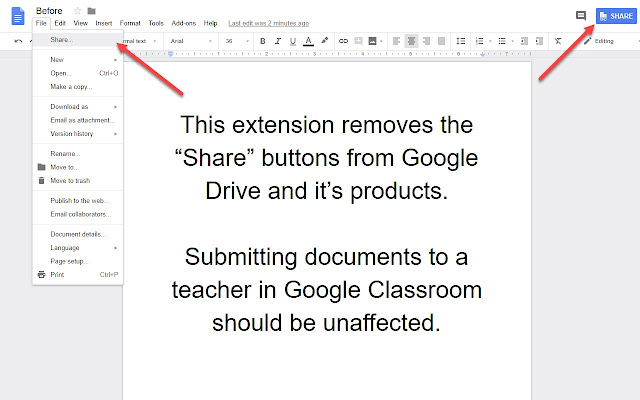
Task: Toggle Bold formatting
Action: [x=263, y=41]
